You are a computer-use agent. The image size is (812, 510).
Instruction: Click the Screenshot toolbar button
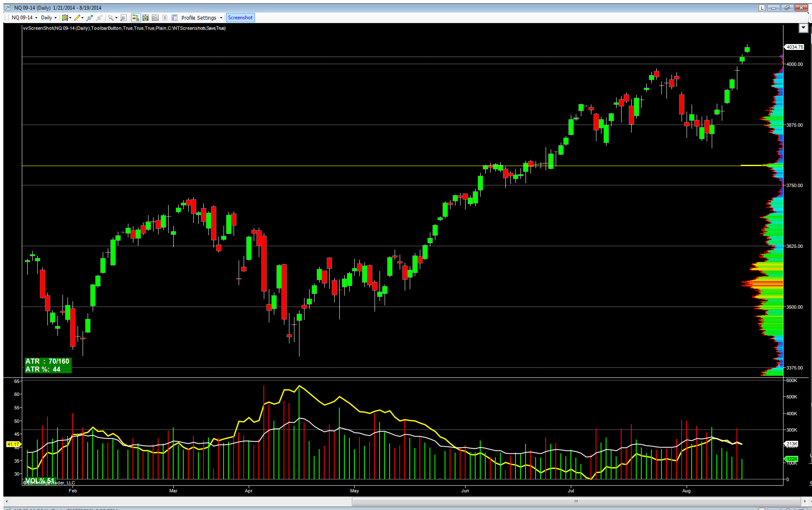240,18
